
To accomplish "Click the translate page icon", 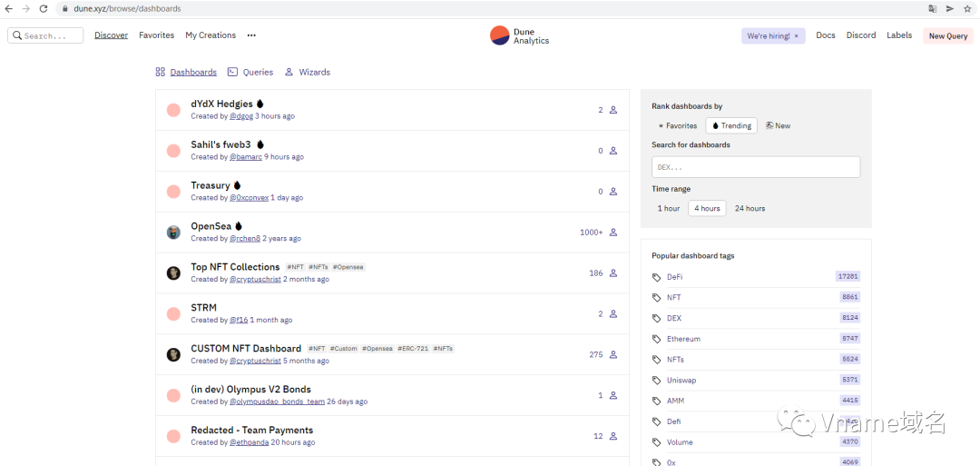I will tap(933, 9).
